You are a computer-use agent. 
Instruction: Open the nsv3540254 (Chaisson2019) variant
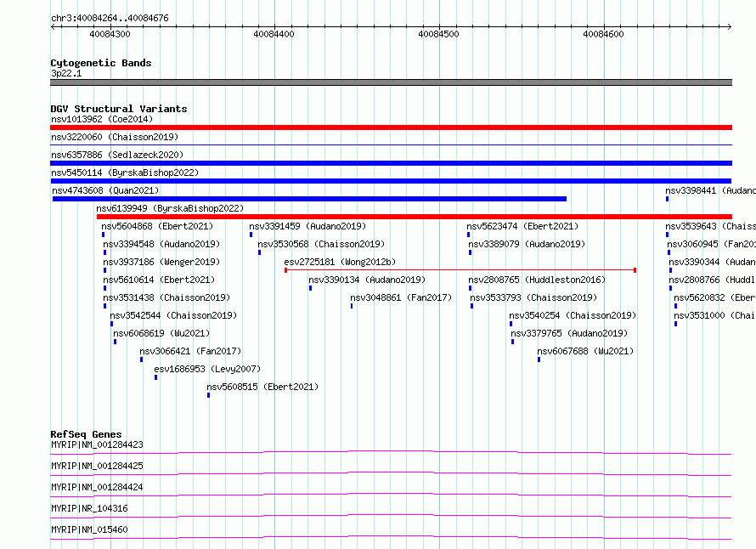point(573,315)
